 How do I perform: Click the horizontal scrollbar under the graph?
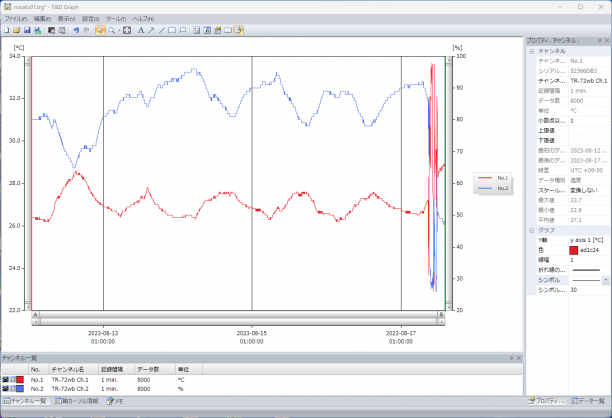point(238,322)
